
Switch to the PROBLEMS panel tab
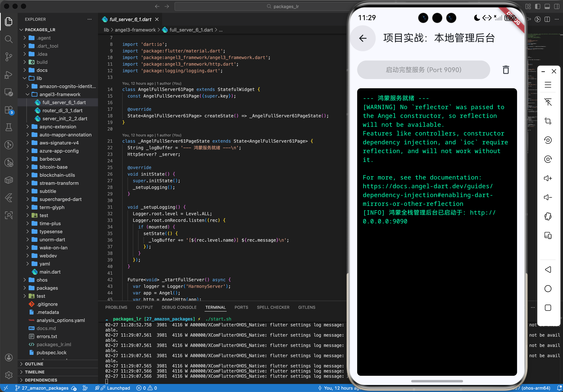pyautogui.click(x=116, y=307)
